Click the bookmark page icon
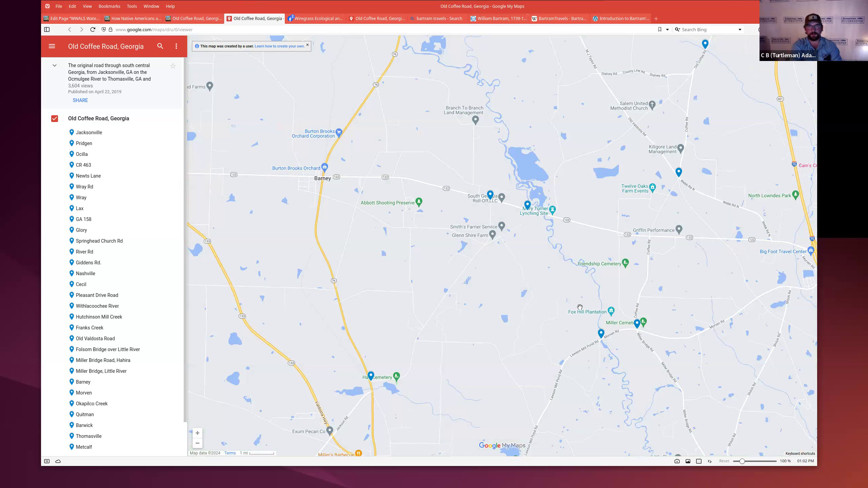 (659, 29)
